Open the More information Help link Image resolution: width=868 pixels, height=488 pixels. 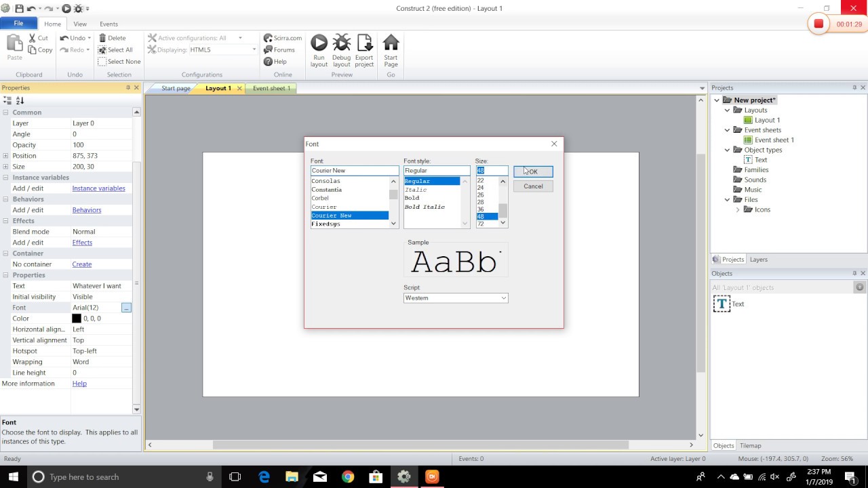click(x=79, y=384)
